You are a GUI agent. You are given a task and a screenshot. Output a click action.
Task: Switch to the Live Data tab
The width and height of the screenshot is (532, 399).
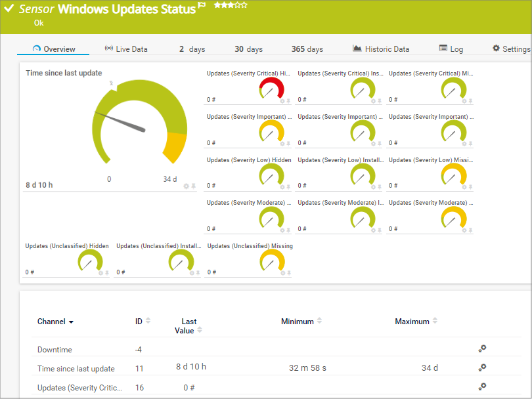(x=126, y=49)
